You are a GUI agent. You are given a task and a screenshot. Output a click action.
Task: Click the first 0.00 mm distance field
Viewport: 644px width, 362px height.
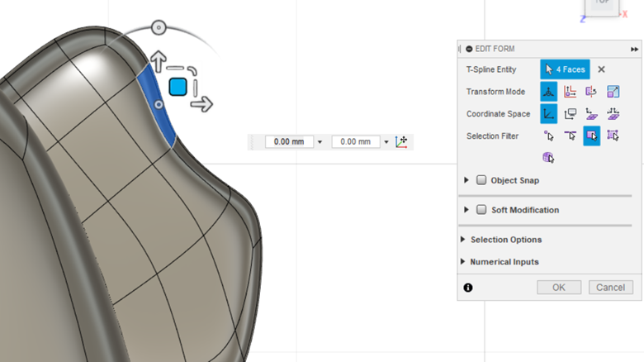click(289, 142)
